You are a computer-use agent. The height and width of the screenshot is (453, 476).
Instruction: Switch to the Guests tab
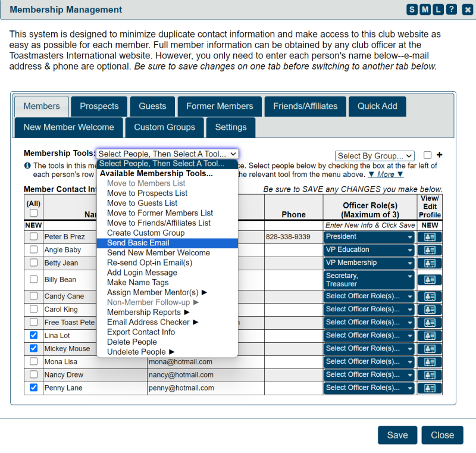tap(152, 107)
